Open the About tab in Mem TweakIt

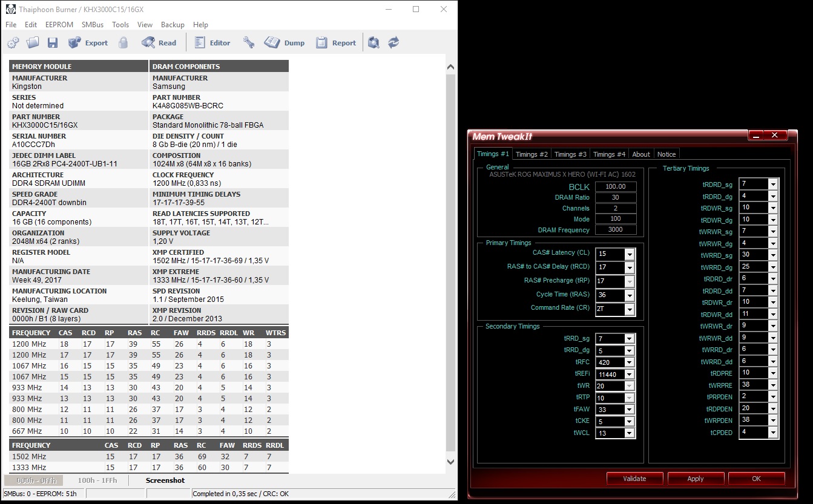(641, 154)
